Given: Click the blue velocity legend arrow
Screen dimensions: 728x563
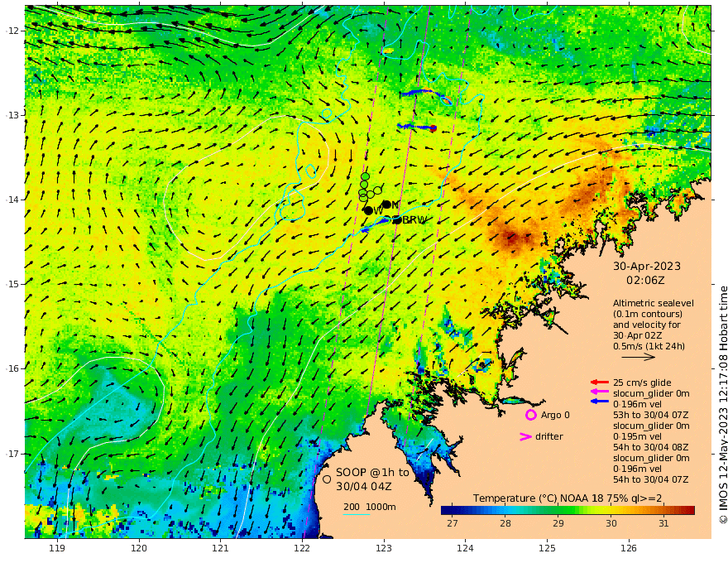Looking at the screenshot, I should point(600,402).
